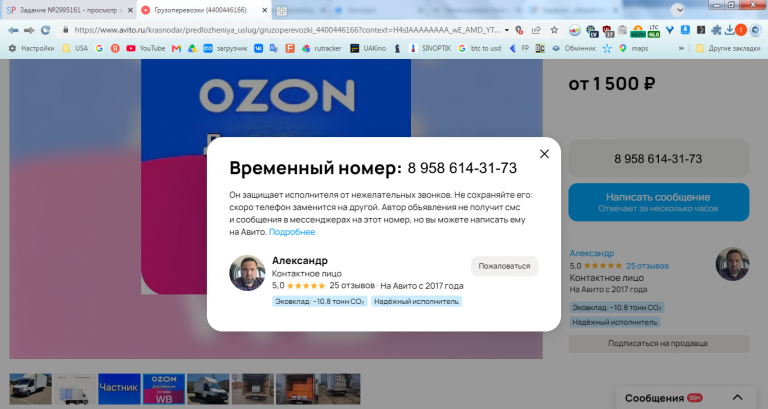The height and width of the screenshot is (409, 768).
Task: Open the Google Drive bookmark icon
Action: (192, 48)
